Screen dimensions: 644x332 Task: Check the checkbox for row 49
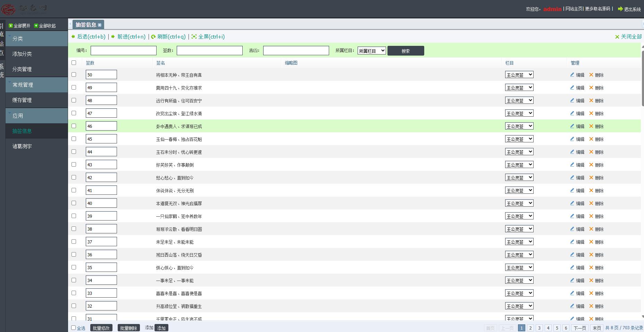(74, 88)
